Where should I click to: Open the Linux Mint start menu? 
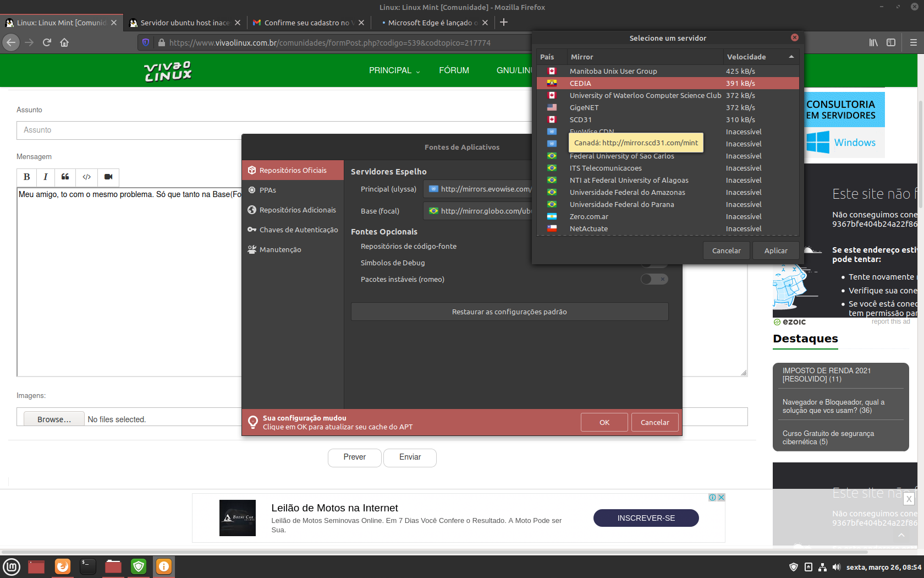coord(12,566)
